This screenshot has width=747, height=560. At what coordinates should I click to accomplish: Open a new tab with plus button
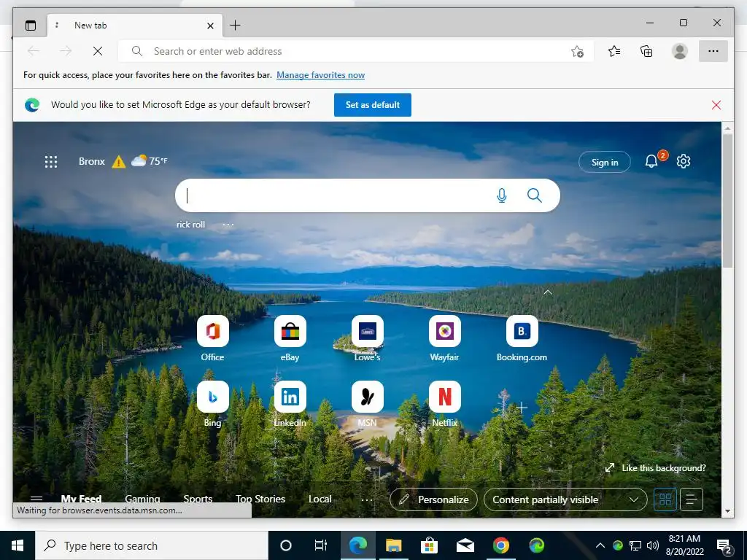[235, 26]
